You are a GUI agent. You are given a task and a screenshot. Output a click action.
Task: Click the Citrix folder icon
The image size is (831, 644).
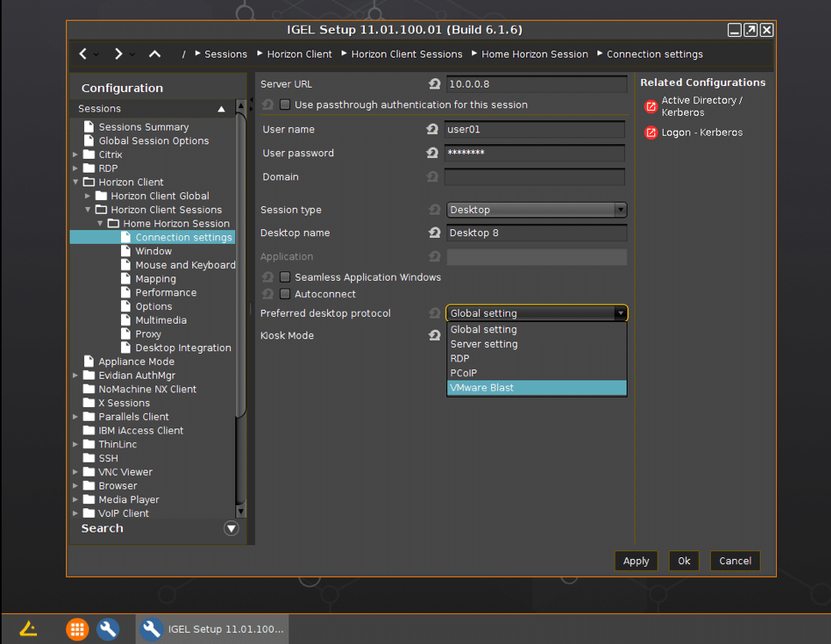tap(89, 155)
